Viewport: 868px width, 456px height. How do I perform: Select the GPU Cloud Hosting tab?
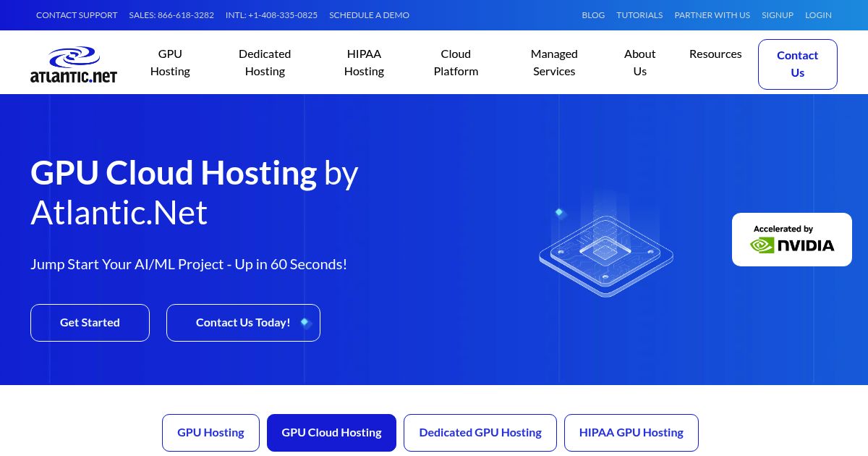click(x=331, y=432)
